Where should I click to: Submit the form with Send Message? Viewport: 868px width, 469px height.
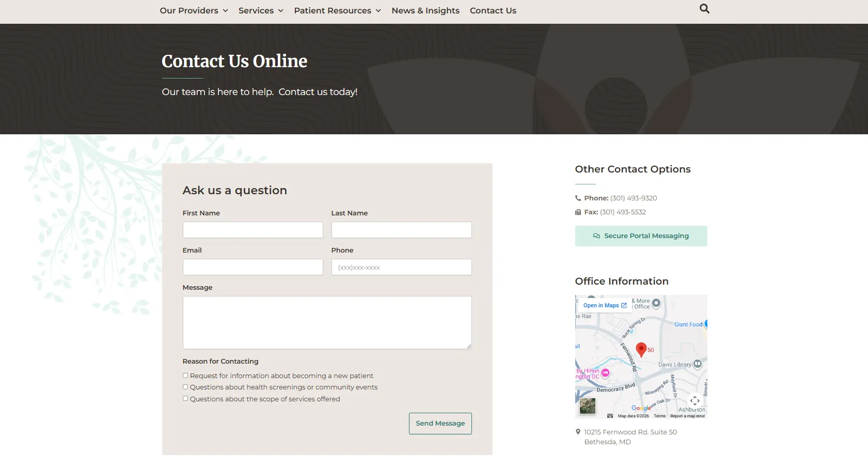point(440,424)
